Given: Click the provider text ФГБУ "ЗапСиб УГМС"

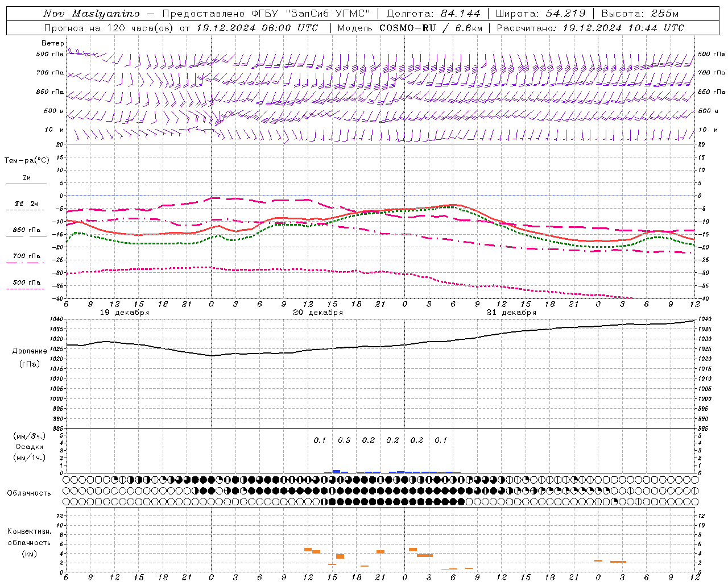Looking at the screenshot, I should click(x=311, y=14).
